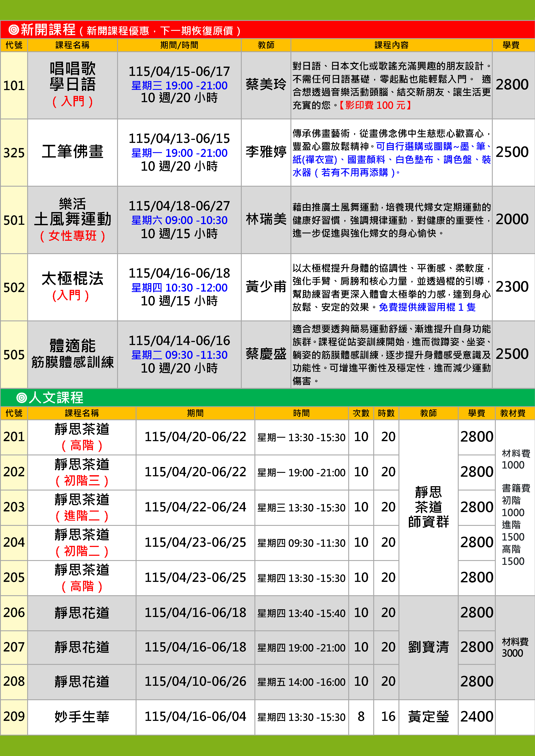This screenshot has height=756, width=535.
Task: Click the bullseye icon beside 人文課程
Action: (x=21, y=397)
